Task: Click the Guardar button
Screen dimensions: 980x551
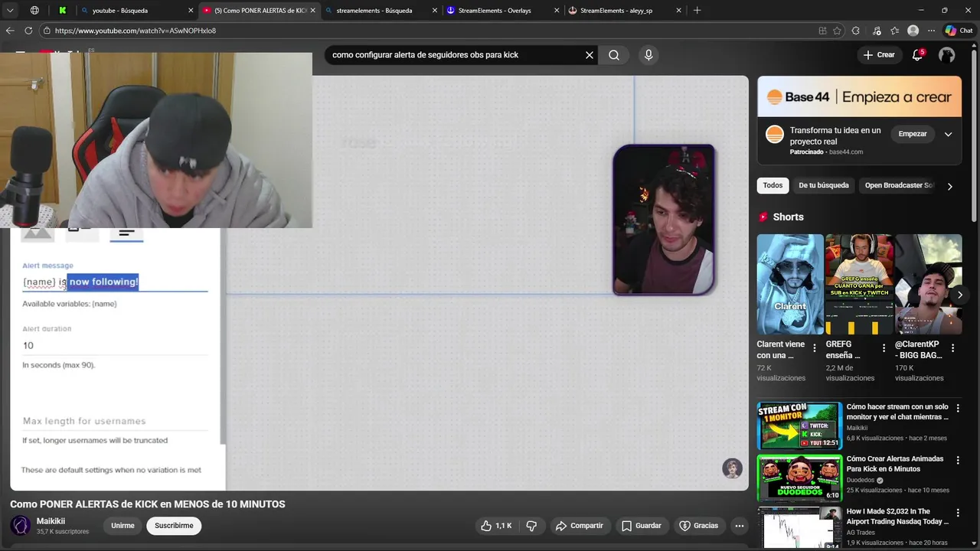Action: pos(641,526)
